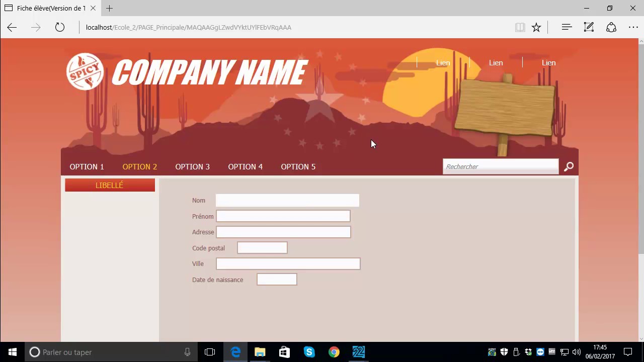Image resolution: width=644 pixels, height=362 pixels.
Task: Click the network tray icon
Action: pyautogui.click(x=565, y=352)
